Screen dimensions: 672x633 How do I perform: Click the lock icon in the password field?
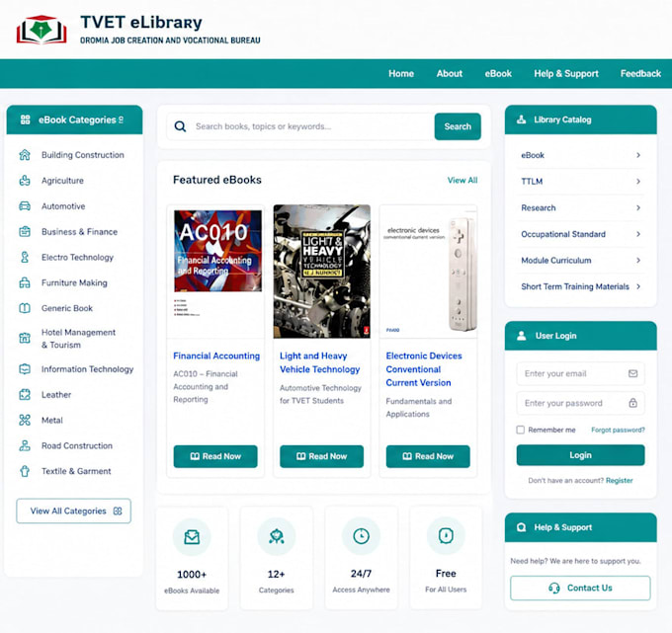click(x=633, y=403)
